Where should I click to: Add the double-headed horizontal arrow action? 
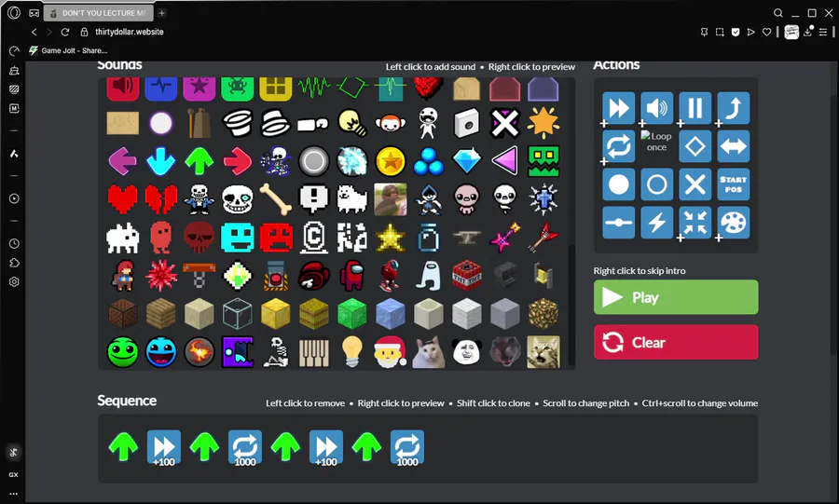733,146
